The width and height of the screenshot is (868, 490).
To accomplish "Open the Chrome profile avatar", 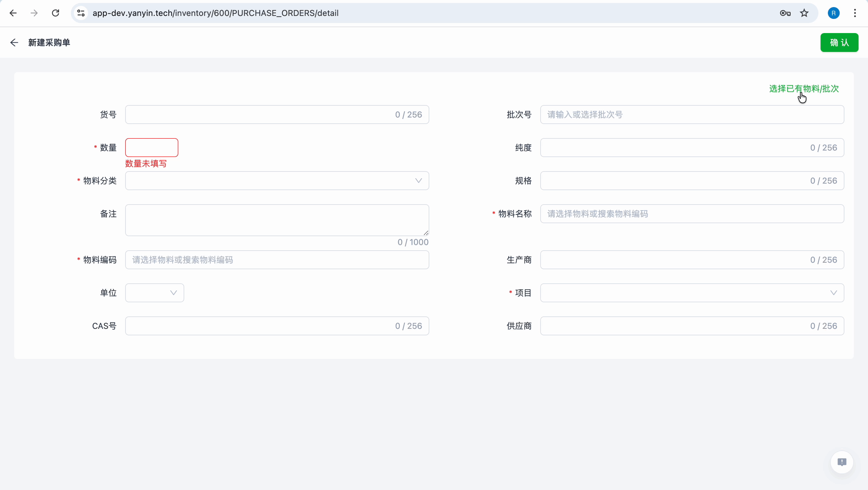I will (834, 13).
